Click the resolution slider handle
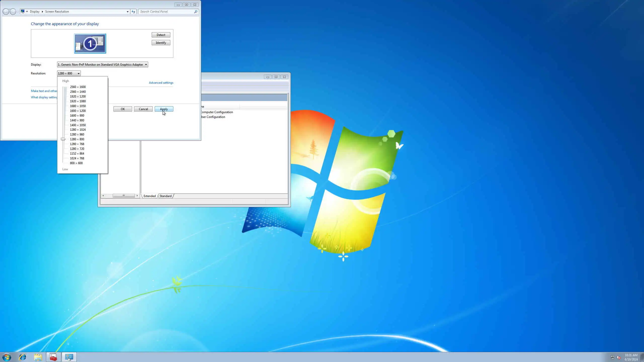 [63, 139]
